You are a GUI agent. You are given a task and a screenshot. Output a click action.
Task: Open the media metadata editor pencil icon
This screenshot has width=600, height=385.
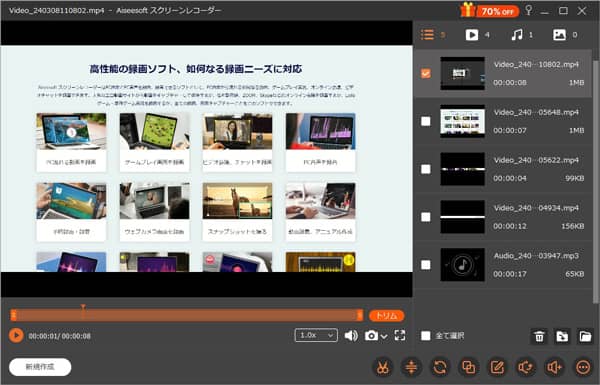coord(497,367)
